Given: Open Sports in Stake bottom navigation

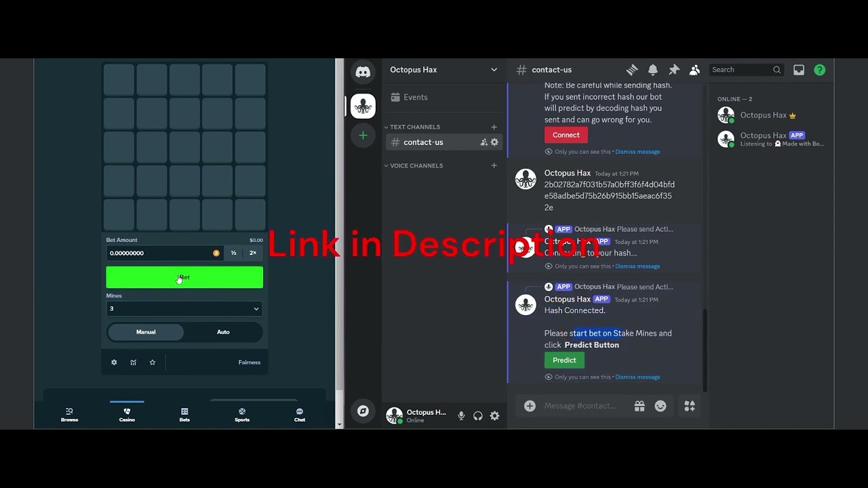Looking at the screenshot, I should [242, 415].
